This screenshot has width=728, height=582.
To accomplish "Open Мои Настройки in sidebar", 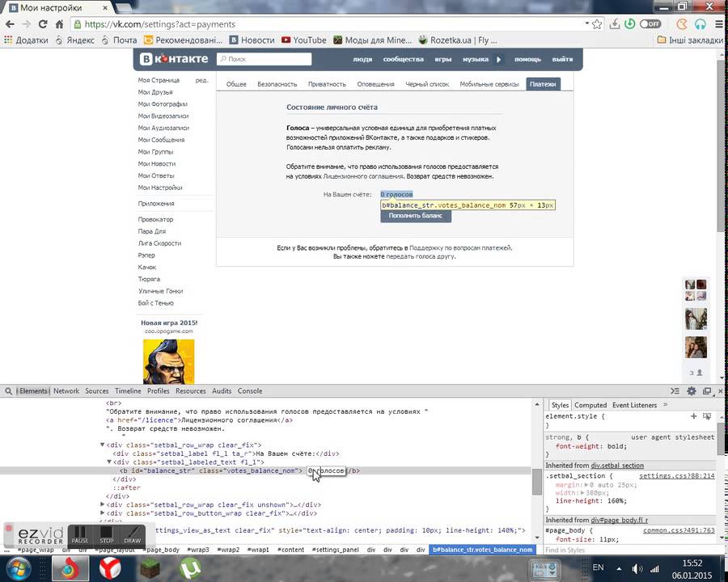I will click(x=159, y=188).
